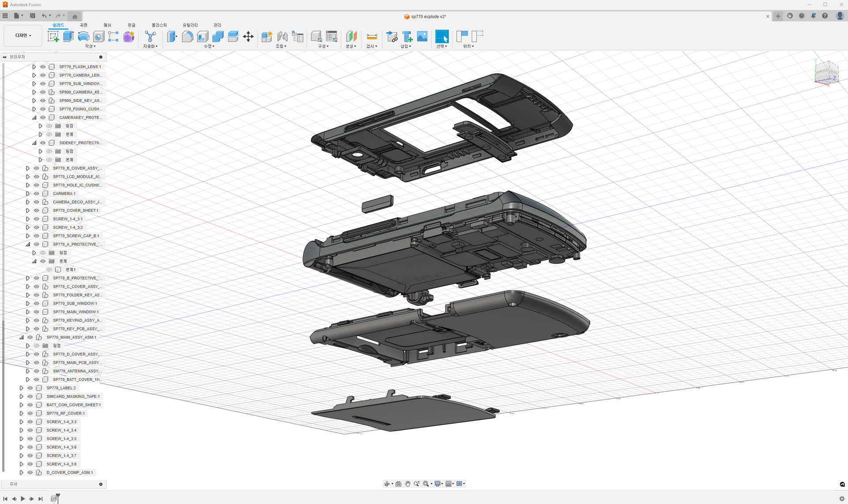Viewport: 848px width, 504px height.
Task: Switch to the 판금 tab
Action: (132, 25)
